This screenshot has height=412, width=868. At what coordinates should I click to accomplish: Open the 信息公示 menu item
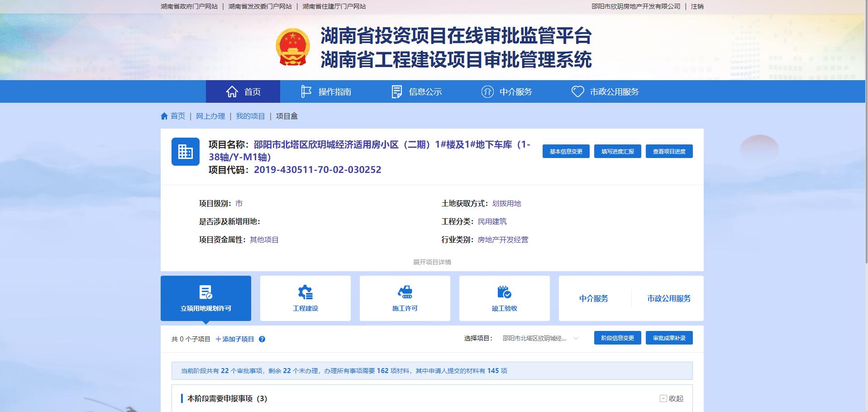click(x=416, y=91)
